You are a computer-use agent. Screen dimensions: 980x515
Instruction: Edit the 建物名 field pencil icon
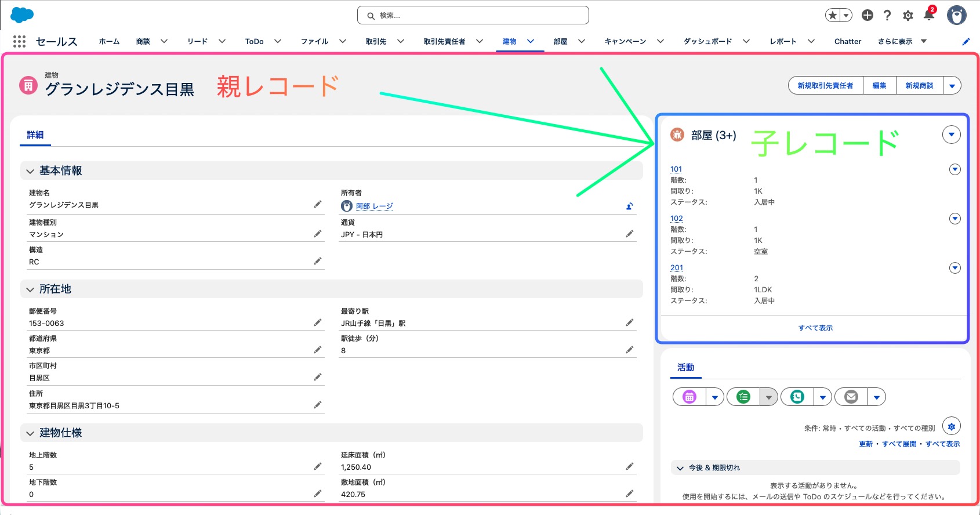318,204
